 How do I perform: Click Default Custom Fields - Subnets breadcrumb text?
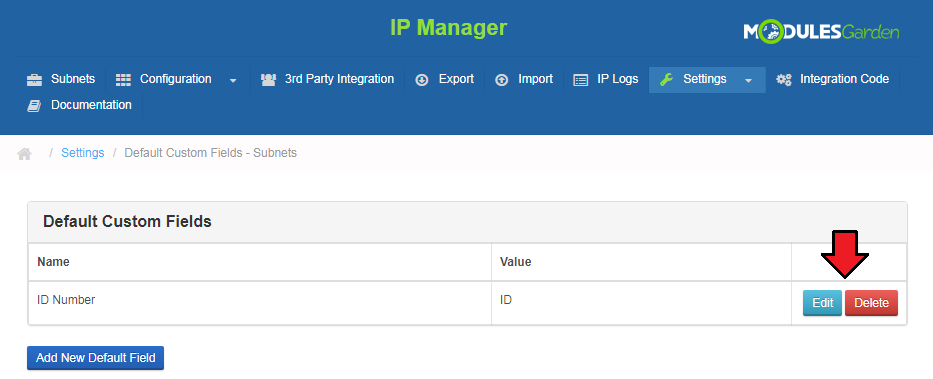(211, 153)
